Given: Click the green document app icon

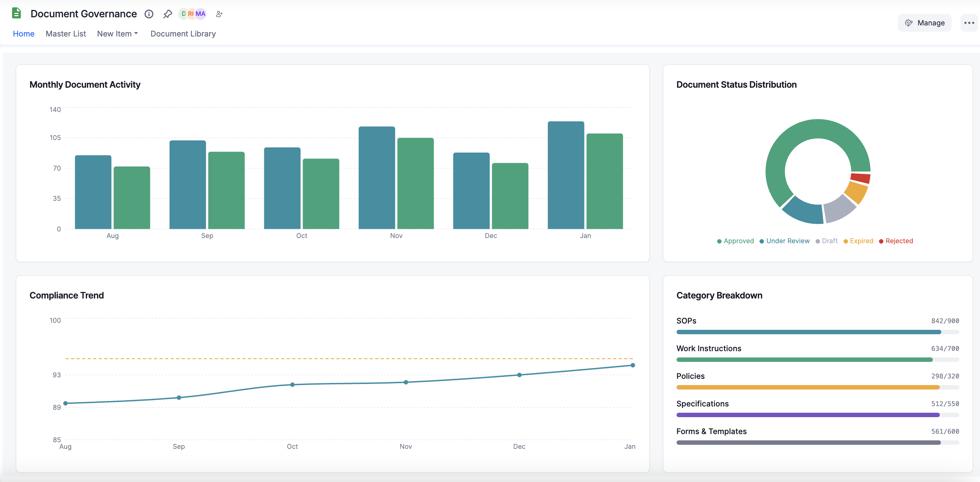Looking at the screenshot, I should click(16, 13).
